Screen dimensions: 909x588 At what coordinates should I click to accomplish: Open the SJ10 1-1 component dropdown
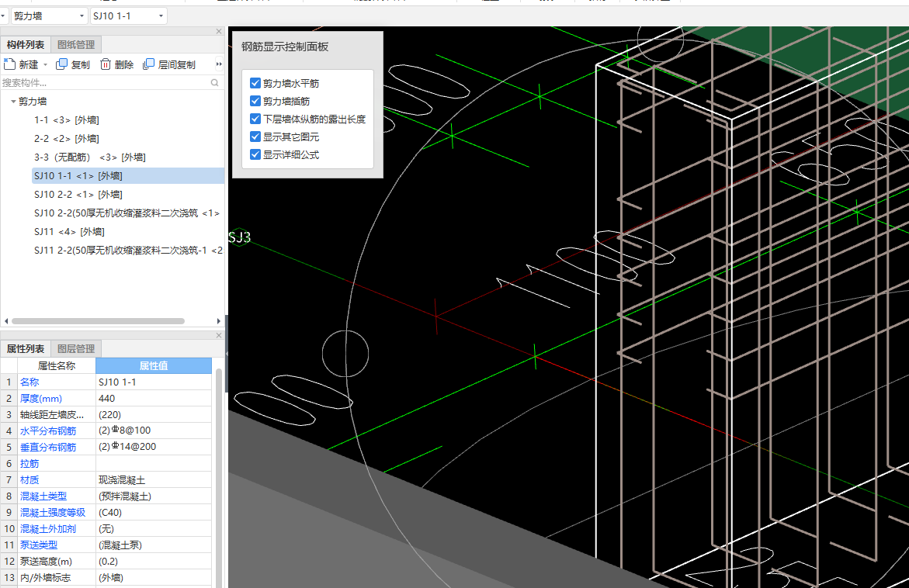coord(161,16)
